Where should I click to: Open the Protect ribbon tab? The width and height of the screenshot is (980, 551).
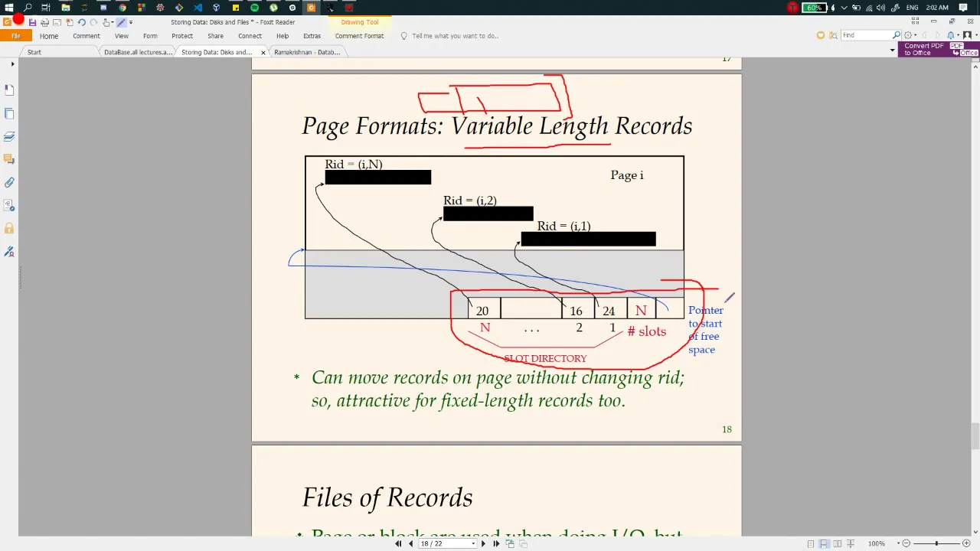coord(182,36)
